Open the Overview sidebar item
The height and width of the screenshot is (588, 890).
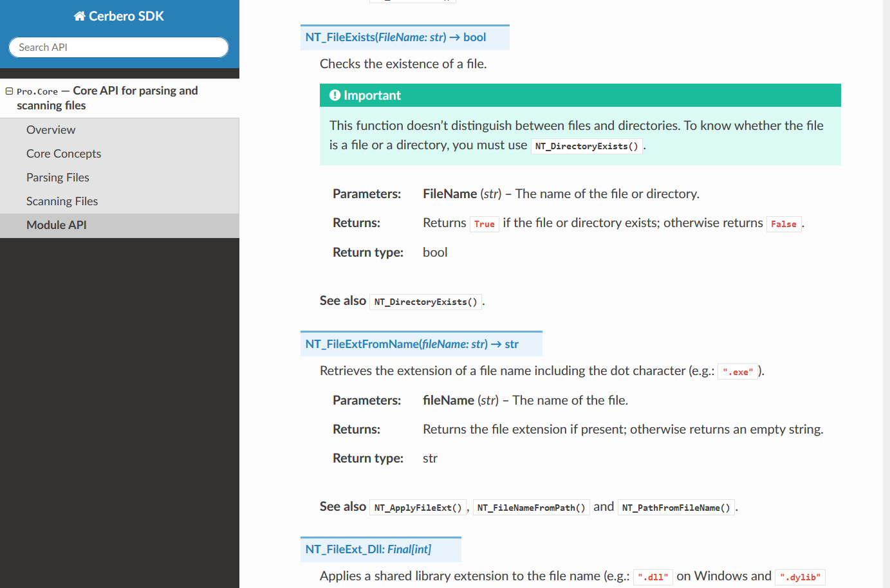click(120, 130)
